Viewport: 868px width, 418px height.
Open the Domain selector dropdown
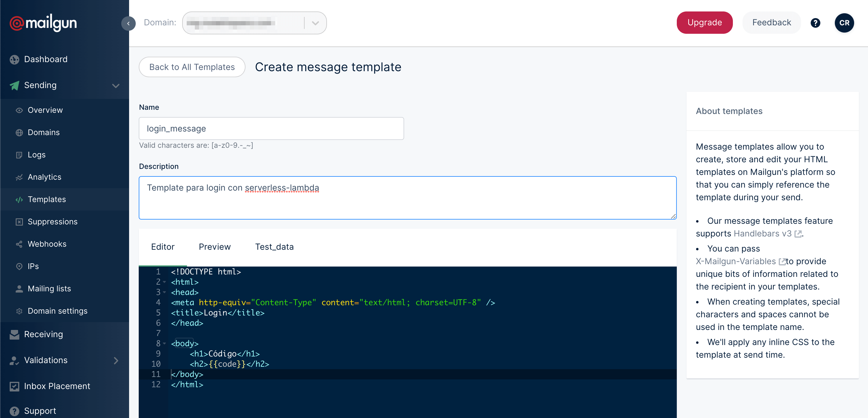click(254, 23)
